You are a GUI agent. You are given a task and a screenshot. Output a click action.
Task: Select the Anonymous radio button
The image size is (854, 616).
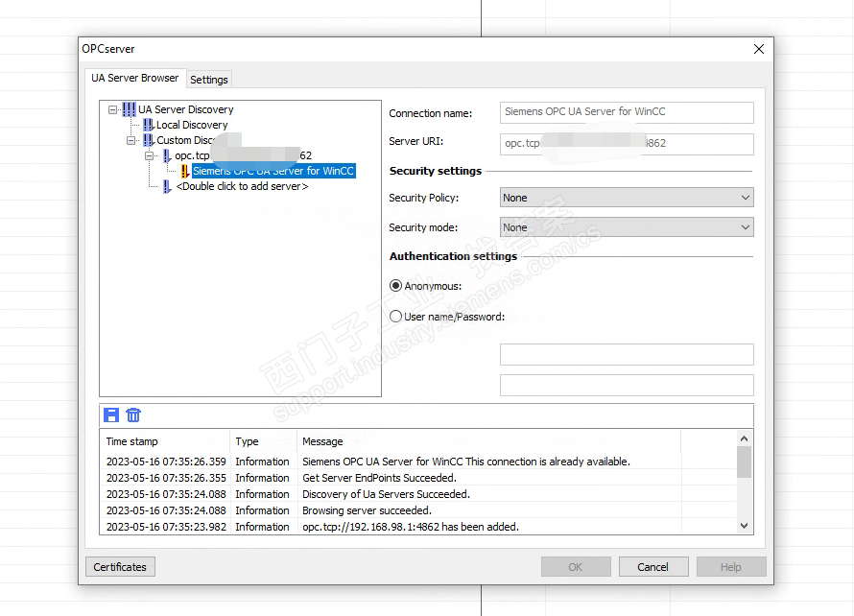coord(396,286)
